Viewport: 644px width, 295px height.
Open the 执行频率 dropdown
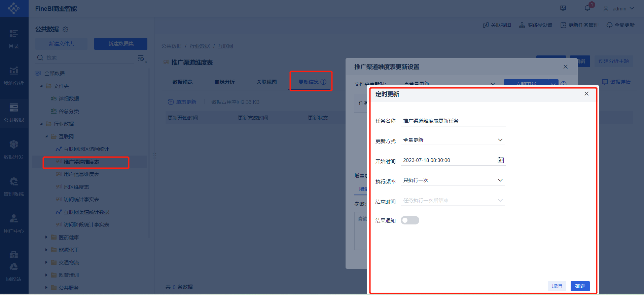(x=453, y=180)
